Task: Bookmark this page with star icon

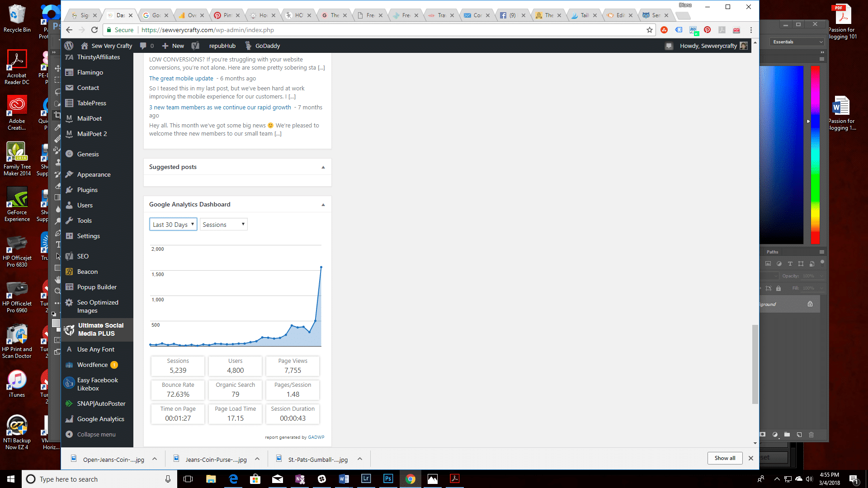Action: [x=650, y=30]
